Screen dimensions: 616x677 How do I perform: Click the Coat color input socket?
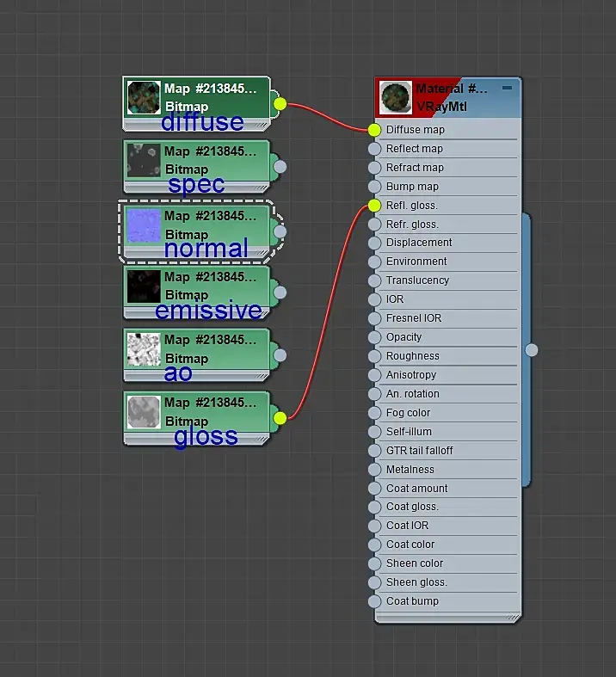tap(375, 545)
